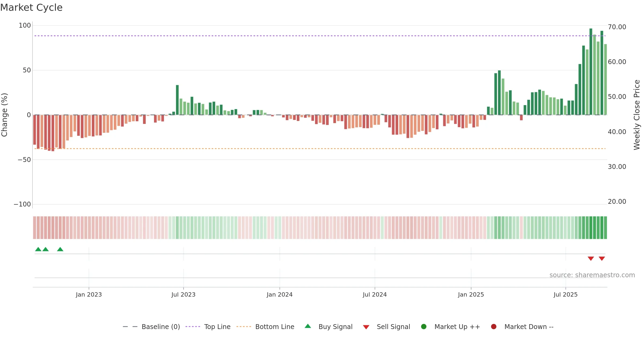Click the third buy signal triangle before Jan 2023
Image resolution: width=644 pixels, height=362 pixels.
[x=60, y=249]
